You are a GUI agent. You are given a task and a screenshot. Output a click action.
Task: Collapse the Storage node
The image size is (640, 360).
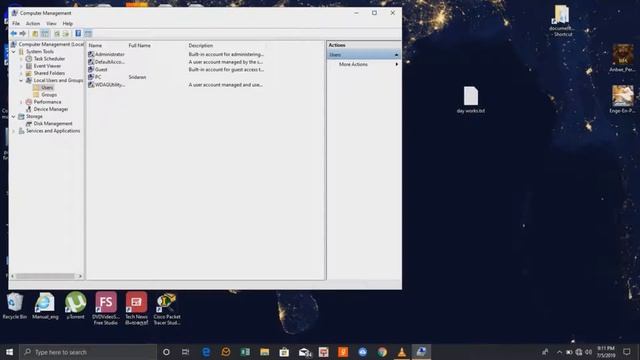(x=14, y=116)
